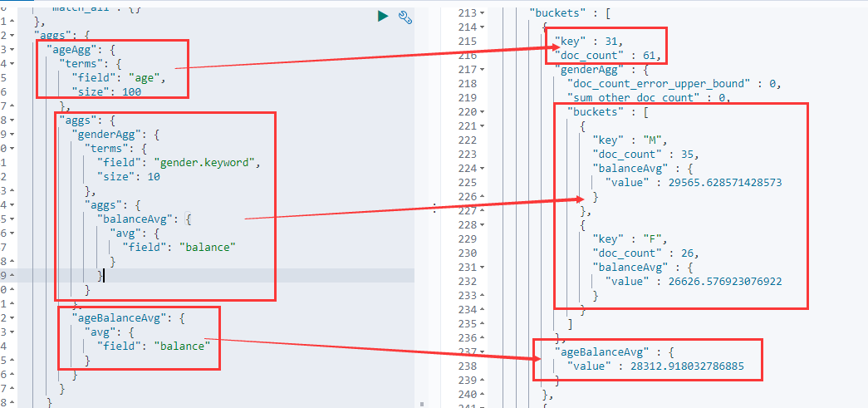Collapse the genderAgg block at line 217

[x=482, y=70]
